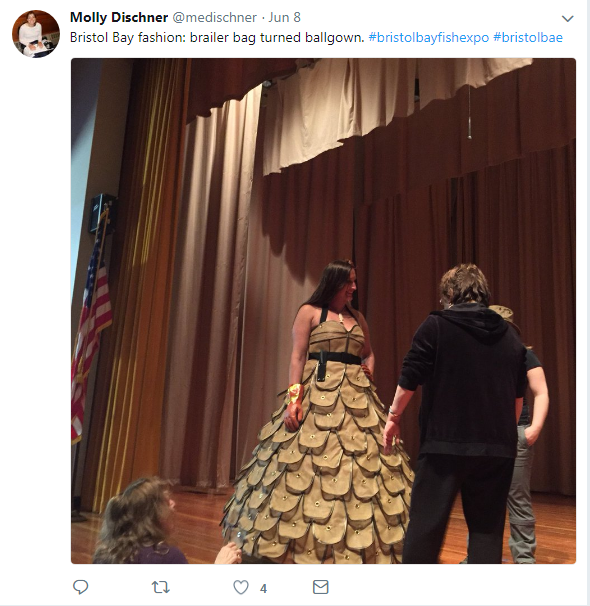
Task: Open Molly Dischner's profile avatar
Action: (x=36, y=34)
